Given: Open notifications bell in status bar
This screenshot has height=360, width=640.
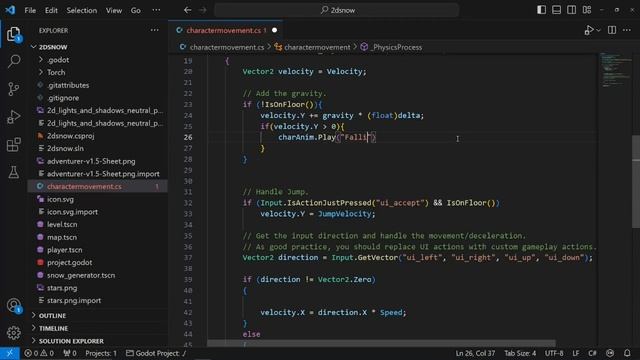Looking at the screenshot, I should click(x=627, y=353).
